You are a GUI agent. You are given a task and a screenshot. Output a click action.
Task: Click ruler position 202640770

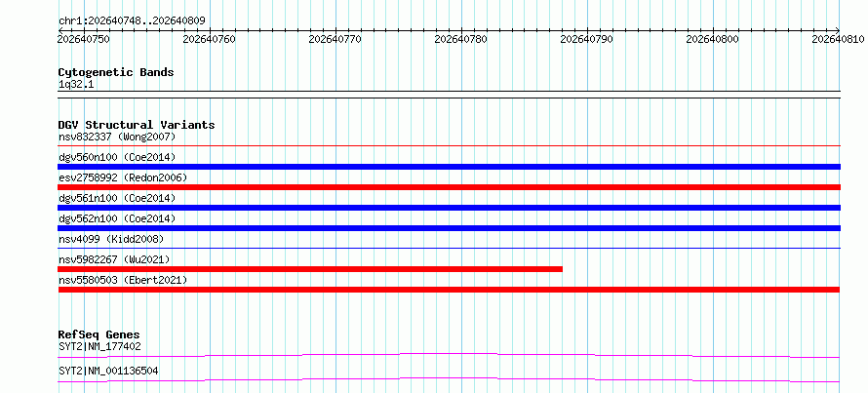pos(335,39)
